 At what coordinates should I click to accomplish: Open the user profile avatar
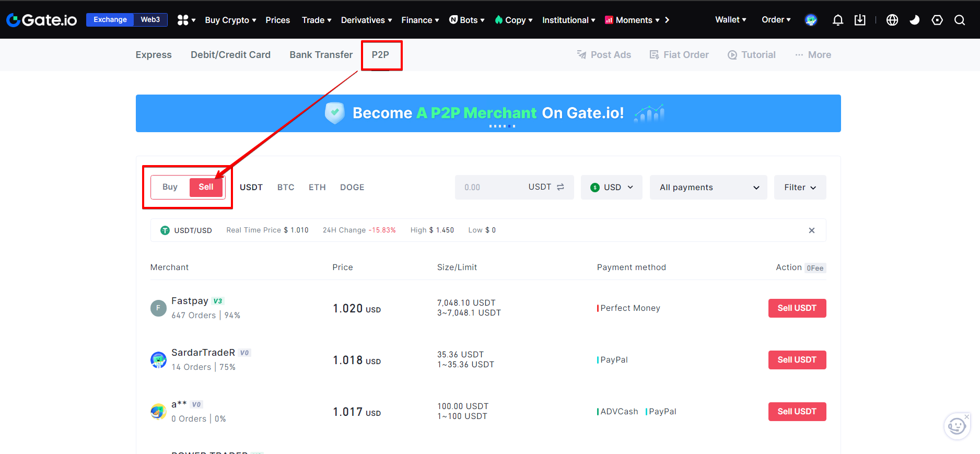(x=811, y=20)
